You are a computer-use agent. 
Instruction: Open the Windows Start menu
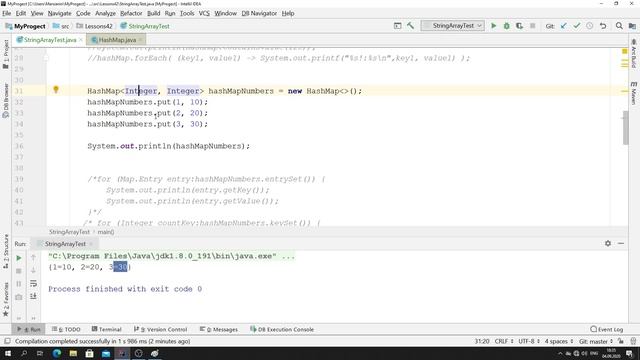[7, 353]
